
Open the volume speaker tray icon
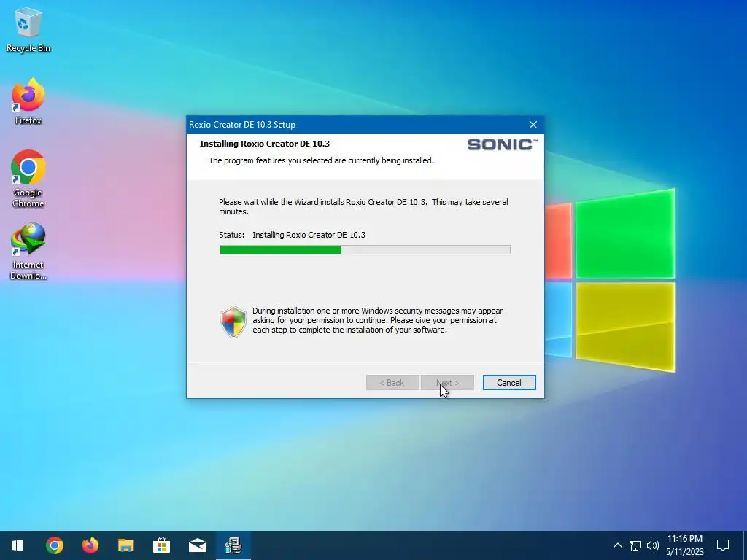(x=653, y=545)
